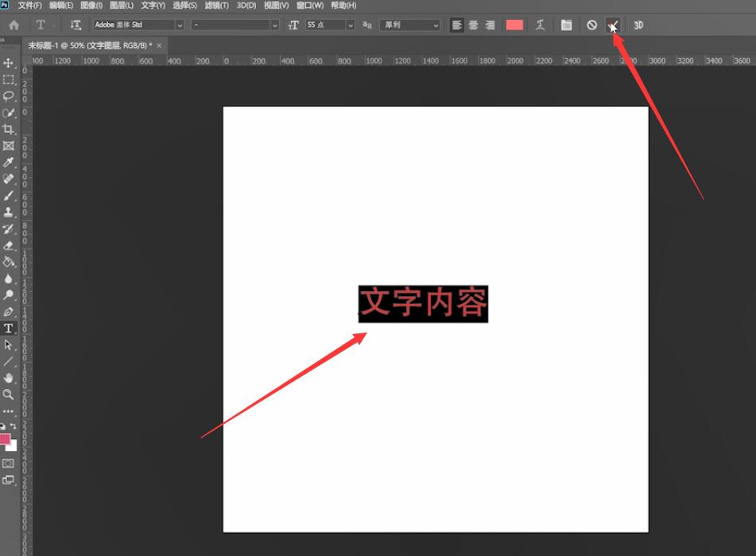Open the 55 点 font size dropdown

click(x=351, y=25)
